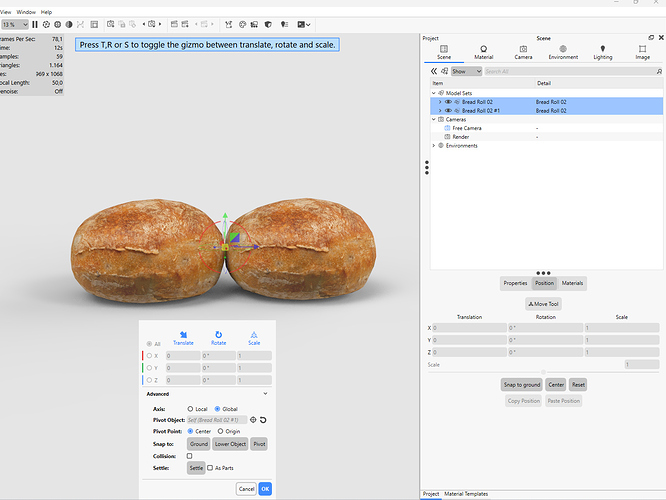The height and width of the screenshot is (500, 666).
Task: Click the three horizontal dots splitter handle
Action: 543,273
